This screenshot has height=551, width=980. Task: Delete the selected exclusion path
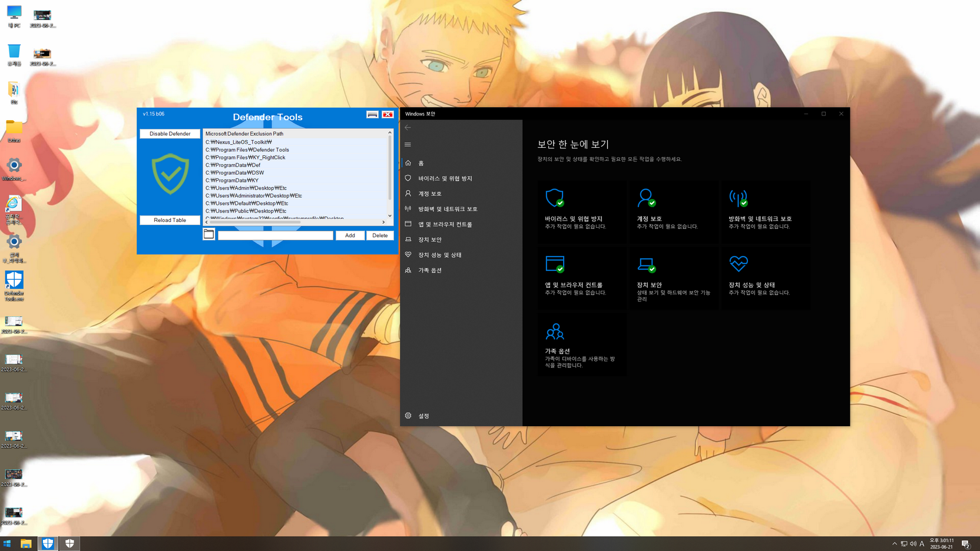click(380, 235)
